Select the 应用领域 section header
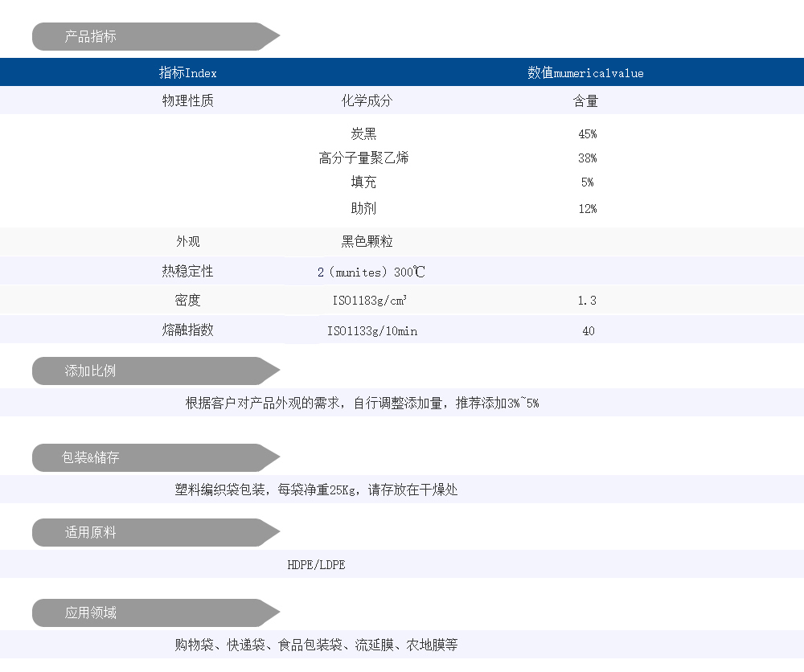Image resolution: width=804 pixels, height=672 pixels. [x=91, y=613]
